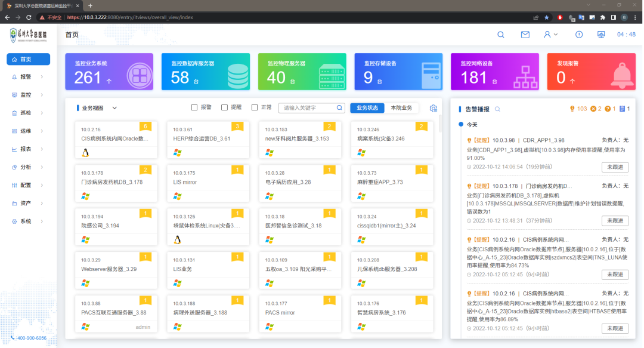The width and height of the screenshot is (644, 348).
Task: Open the 监控网络设备 181 card
Action: tap(495, 72)
